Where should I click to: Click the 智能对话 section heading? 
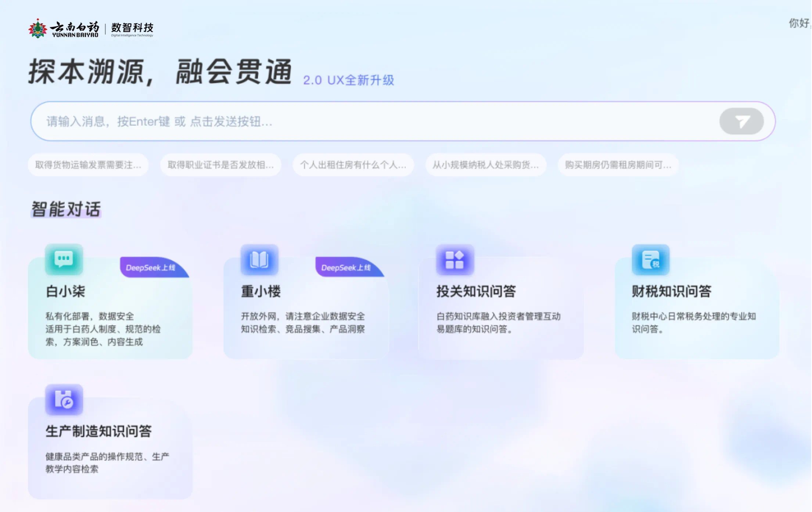tap(66, 209)
